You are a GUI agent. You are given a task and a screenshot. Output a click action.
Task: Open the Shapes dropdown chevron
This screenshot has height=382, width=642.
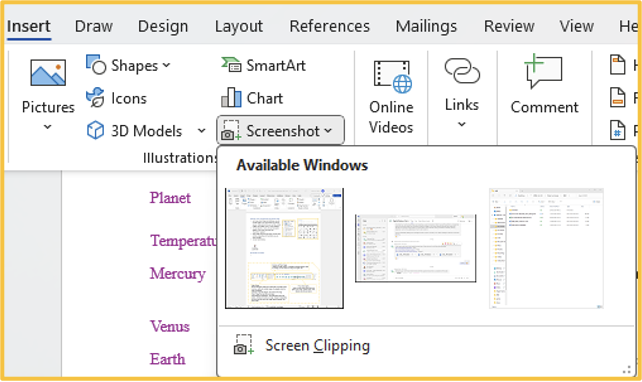pyautogui.click(x=166, y=65)
